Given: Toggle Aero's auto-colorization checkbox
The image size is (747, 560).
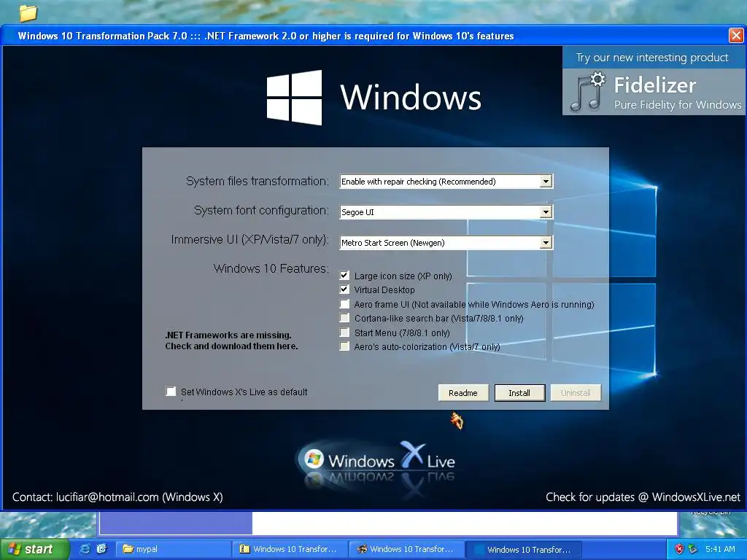Looking at the screenshot, I should 344,346.
